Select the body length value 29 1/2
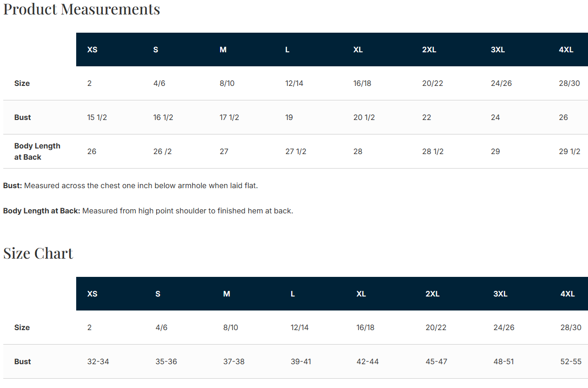This screenshot has width=588, height=388. click(x=570, y=151)
